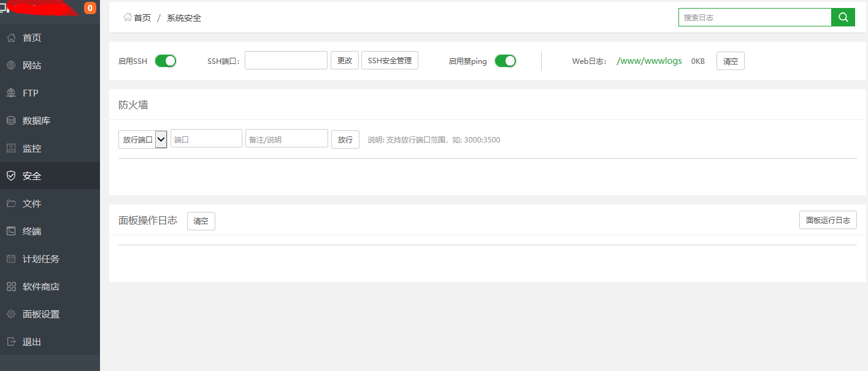Click 清空 next to Web日志
This screenshot has width=868, height=371.
731,61
